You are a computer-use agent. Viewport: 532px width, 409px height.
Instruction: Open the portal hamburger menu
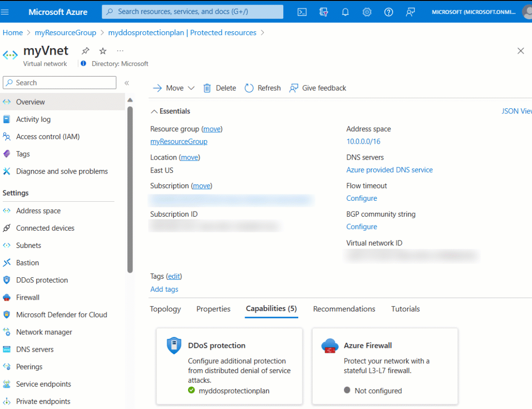coord(5,12)
